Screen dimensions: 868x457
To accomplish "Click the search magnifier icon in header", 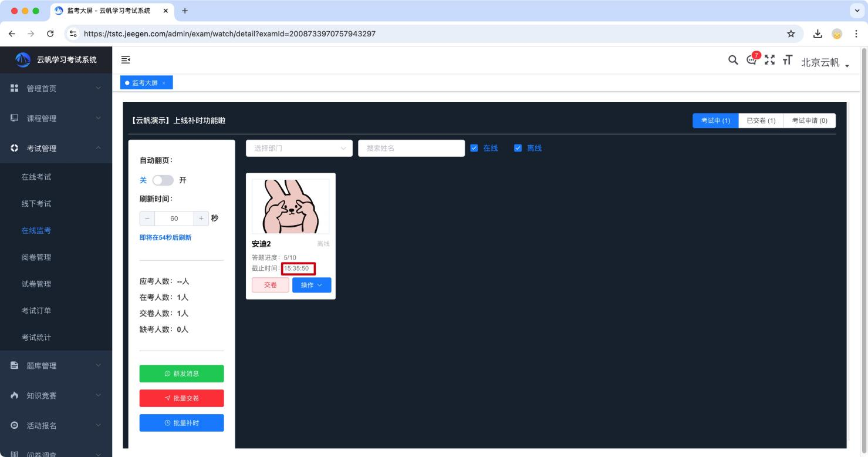I will tap(733, 60).
